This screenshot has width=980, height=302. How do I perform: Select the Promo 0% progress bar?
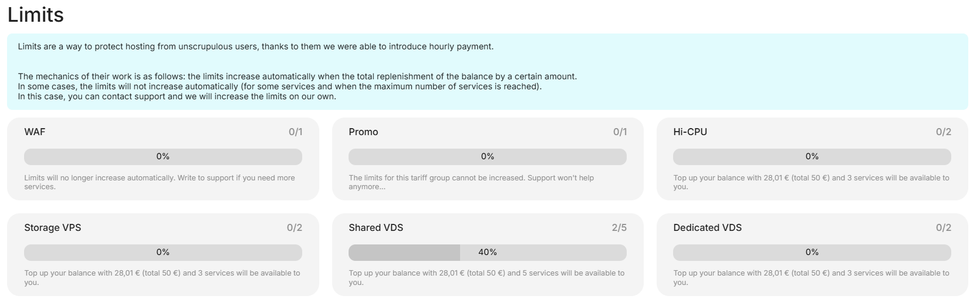pyautogui.click(x=487, y=157)
